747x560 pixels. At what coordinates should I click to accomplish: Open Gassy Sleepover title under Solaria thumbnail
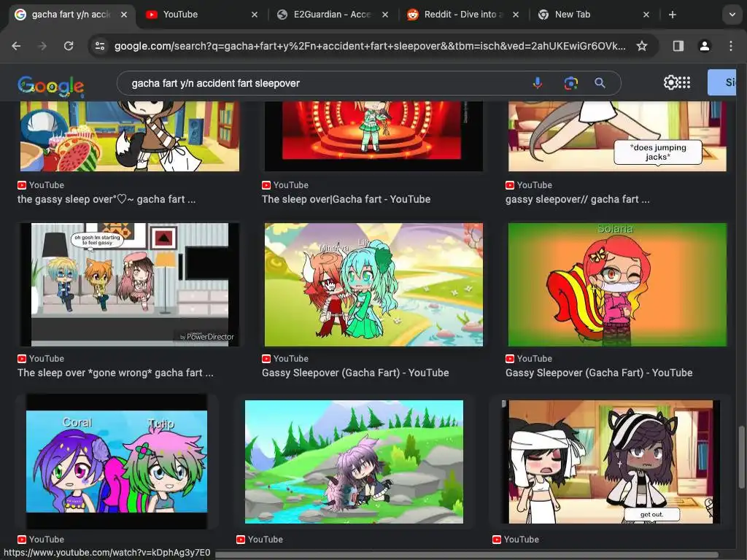(x=599, y=373)
